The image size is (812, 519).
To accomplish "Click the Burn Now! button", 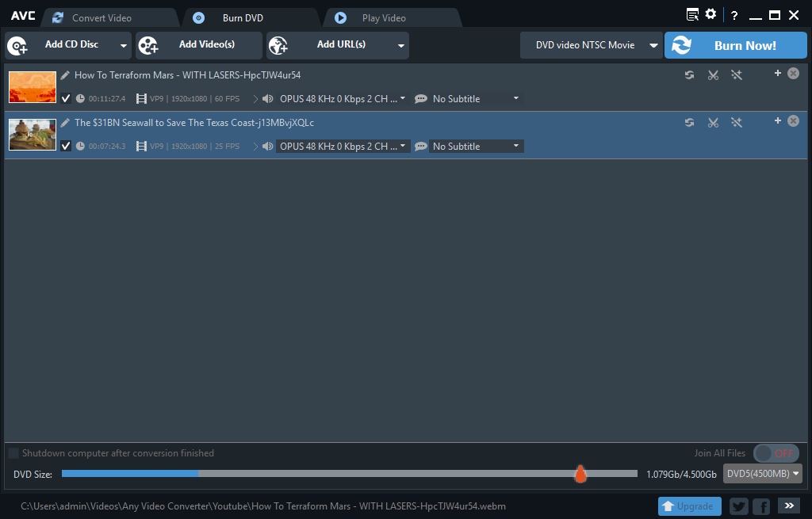I will coord(735,45).
